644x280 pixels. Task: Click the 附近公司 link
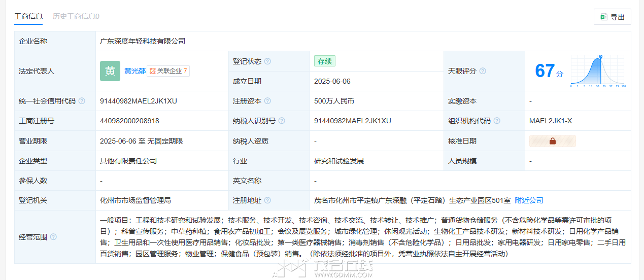click(529, 200)
